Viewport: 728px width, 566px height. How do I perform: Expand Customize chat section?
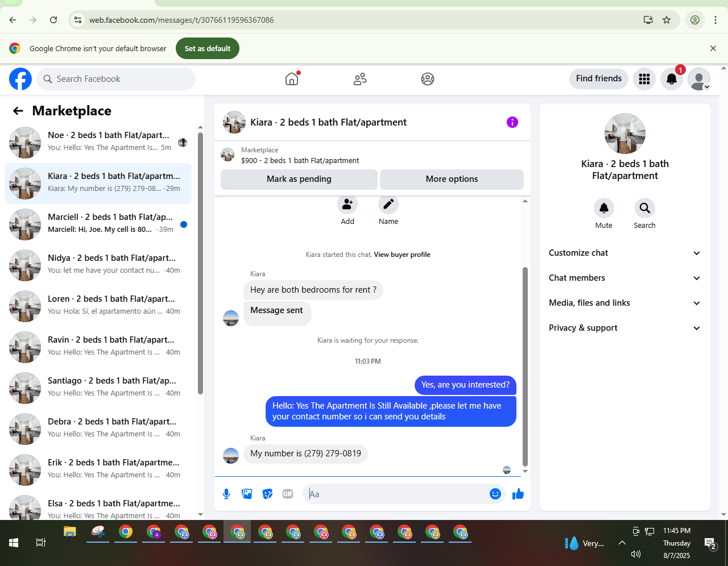click(624, 253)
